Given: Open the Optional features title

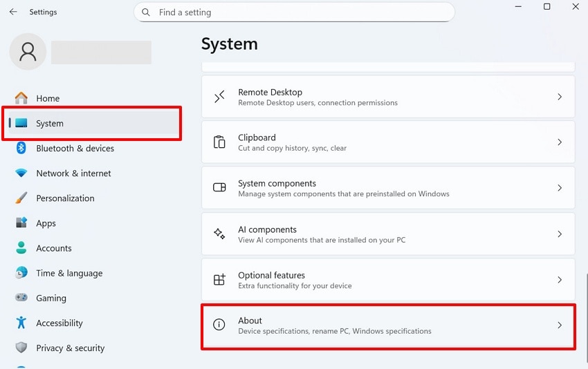Looking at the screenshot, I should [271, 275].
